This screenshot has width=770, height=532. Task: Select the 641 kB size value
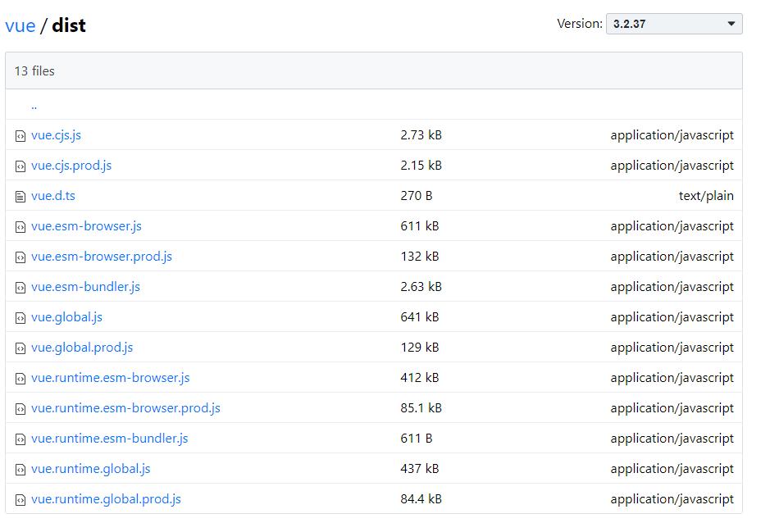pos(420,317)
